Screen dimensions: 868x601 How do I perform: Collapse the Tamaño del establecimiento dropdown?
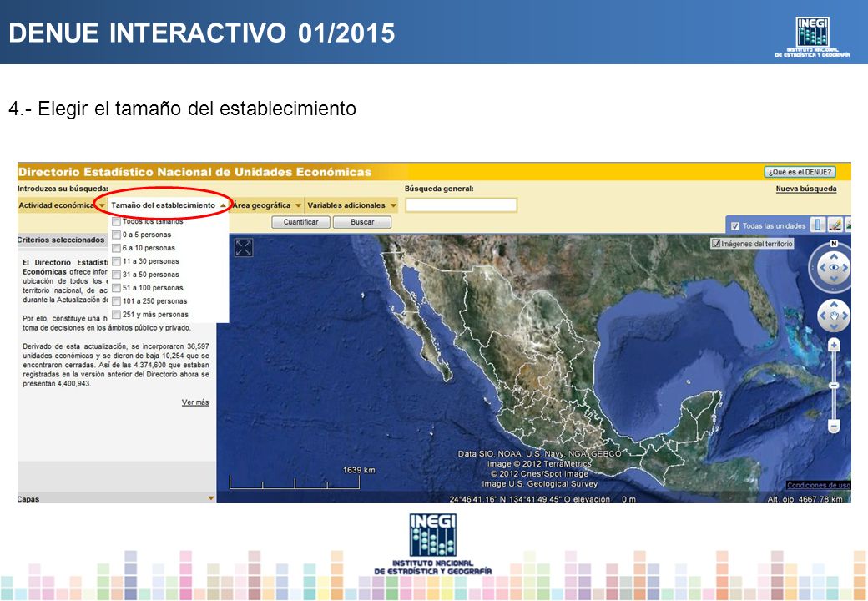pyautogui.click(x=169, y=205)
